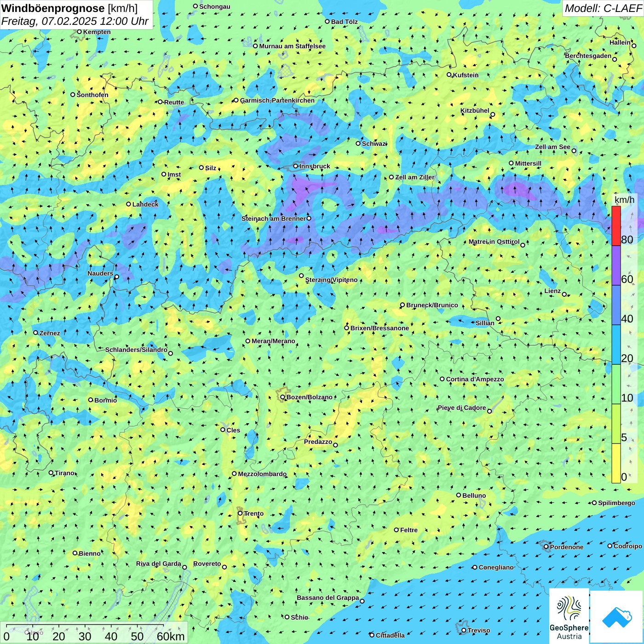Select the purple 60–80 km/h legend color
Image resolution: width=644 pixels, height=644 pixels.
616,265
